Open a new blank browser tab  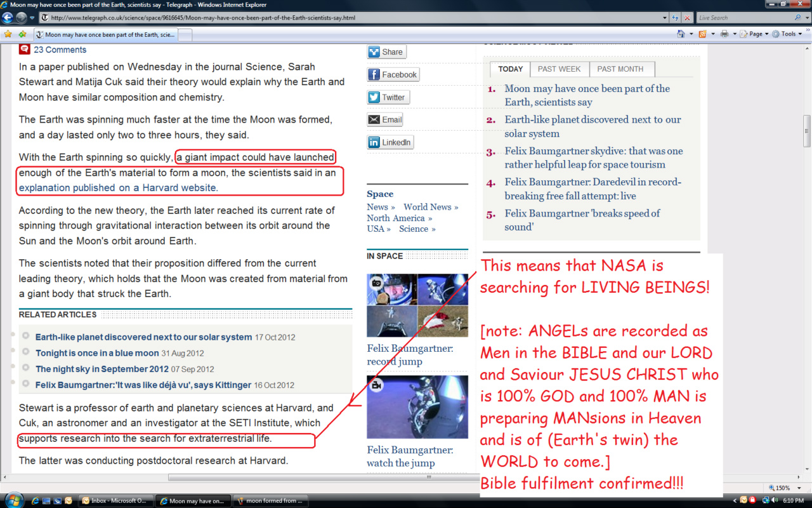pos(185,35)
